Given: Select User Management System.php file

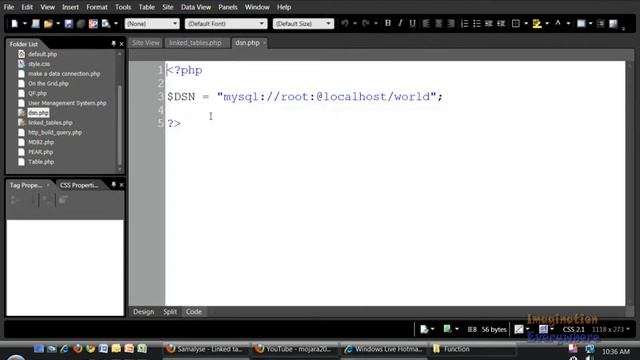Looking at the screenshot, I should click(67, 103).
